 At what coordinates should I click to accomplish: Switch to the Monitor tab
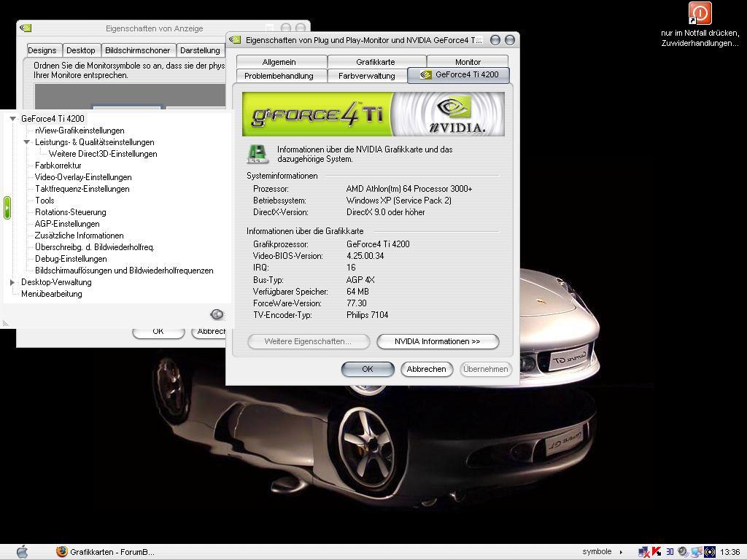tap(468, 62)
